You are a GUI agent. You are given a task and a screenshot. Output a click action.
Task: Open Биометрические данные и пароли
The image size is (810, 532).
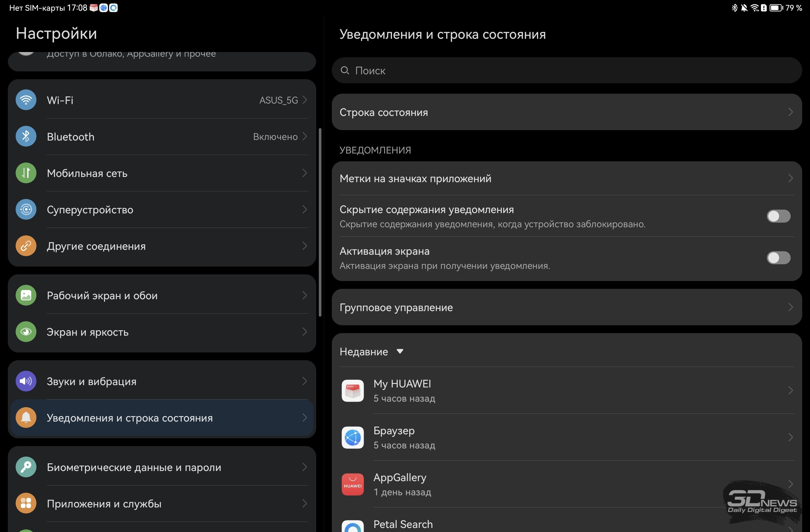point(162,467)
